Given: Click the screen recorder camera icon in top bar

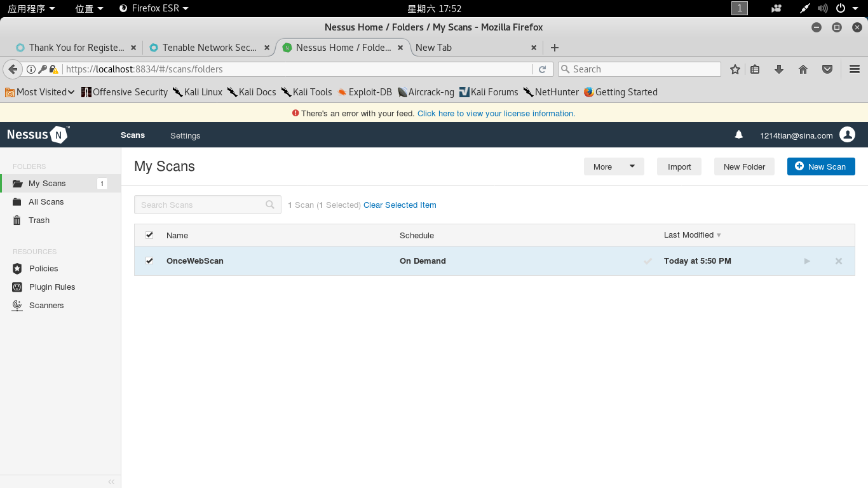Looking at the screenshot, I should coord(776,8).
